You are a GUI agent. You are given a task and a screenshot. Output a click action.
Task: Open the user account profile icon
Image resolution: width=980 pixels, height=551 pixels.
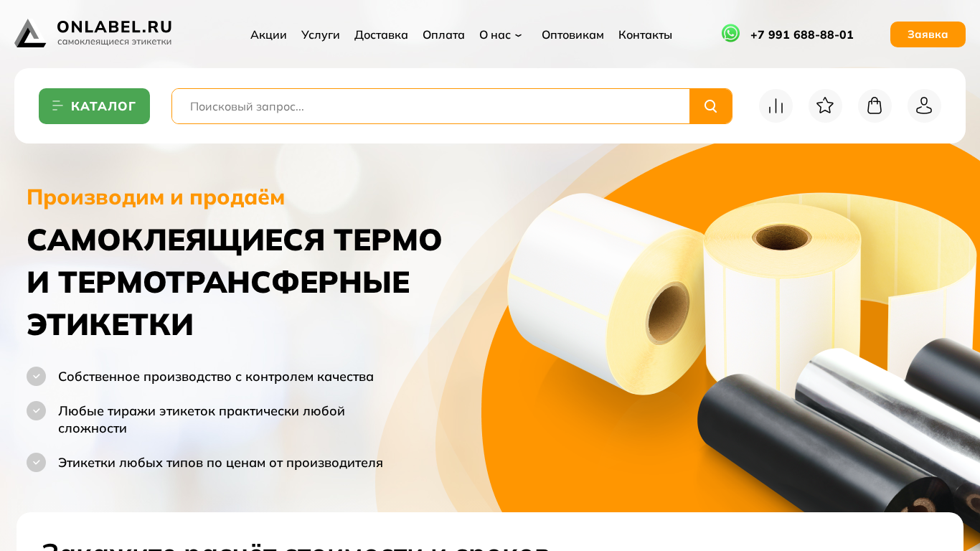click(x=924, y=106)
